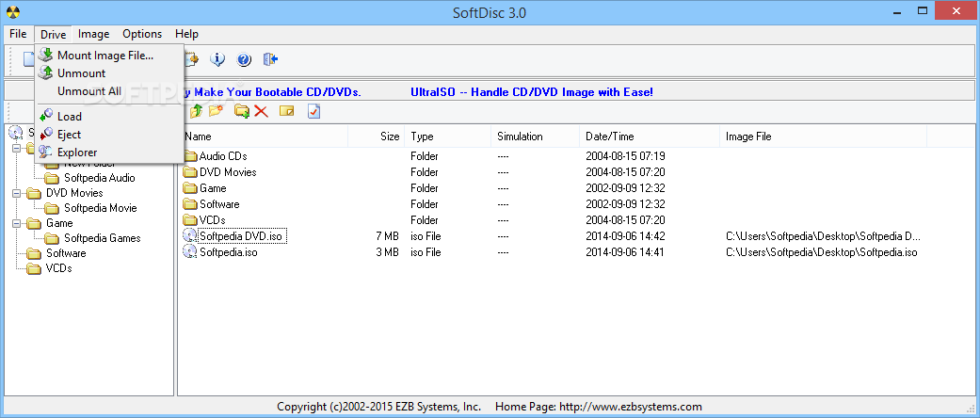Open the File menu
The height and width of the screenshot is (418, 980).
pos(18,34)
